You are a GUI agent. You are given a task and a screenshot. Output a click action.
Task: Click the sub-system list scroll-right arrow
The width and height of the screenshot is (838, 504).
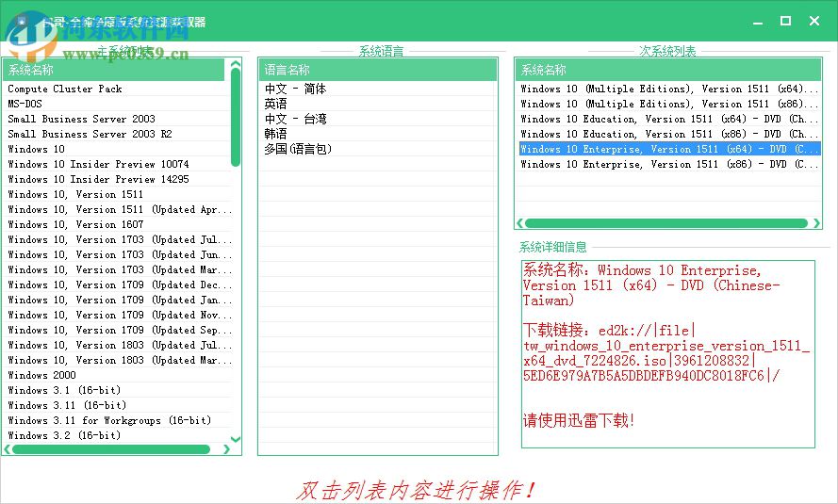pos(816,223)
